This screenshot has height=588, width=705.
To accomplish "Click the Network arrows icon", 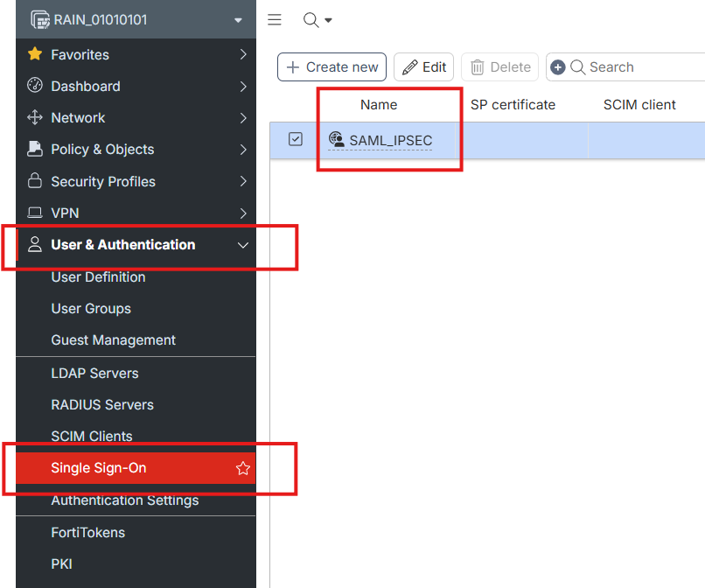I will [35, 117].
